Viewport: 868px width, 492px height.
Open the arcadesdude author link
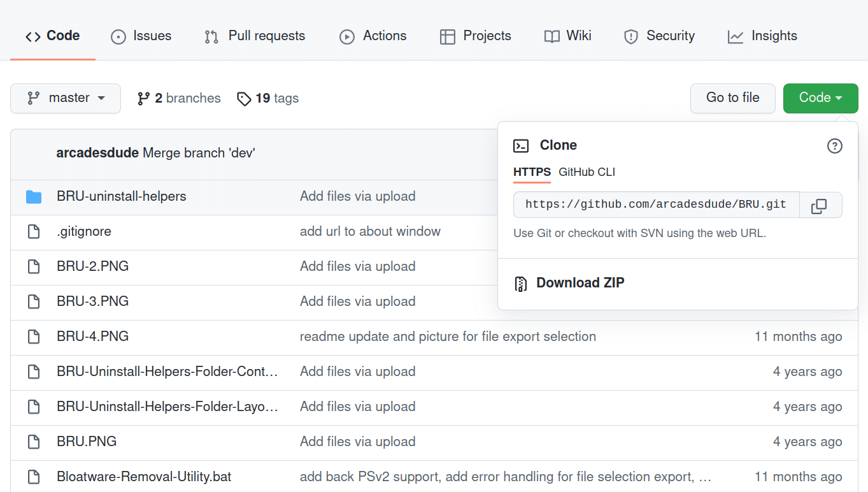(97, 153)
